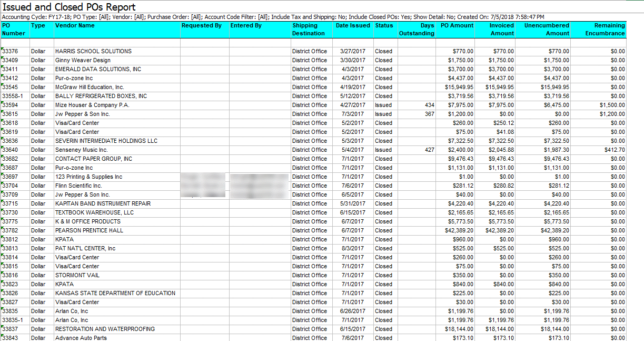Select vendor McGraw Hill Education, Inc.
The width and height of the screenshot is (644, 341).
(x=90, y=87)
